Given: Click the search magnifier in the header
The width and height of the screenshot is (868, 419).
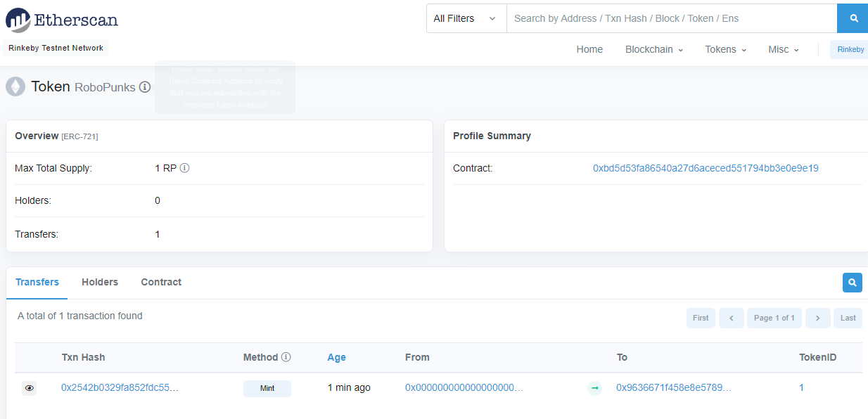Looking at the screenshot, I should 852,18.
